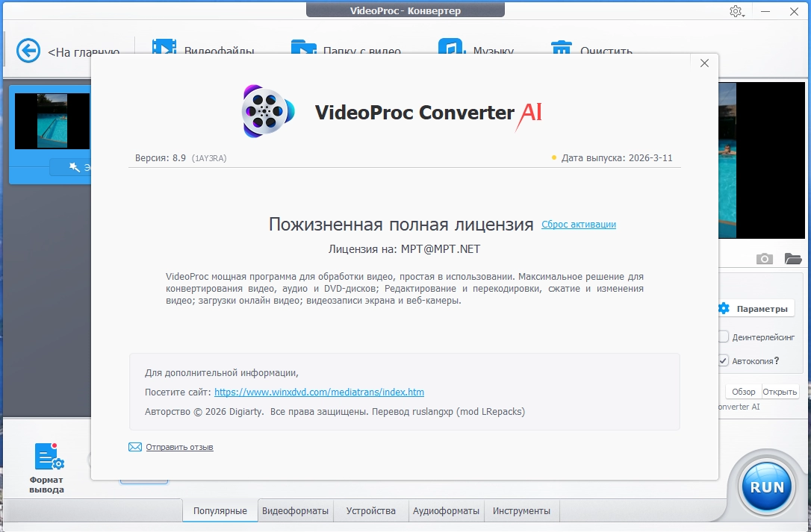Click the Отправить отзыв link
This screenshot has width=811, height=532.
coord(179,447)
